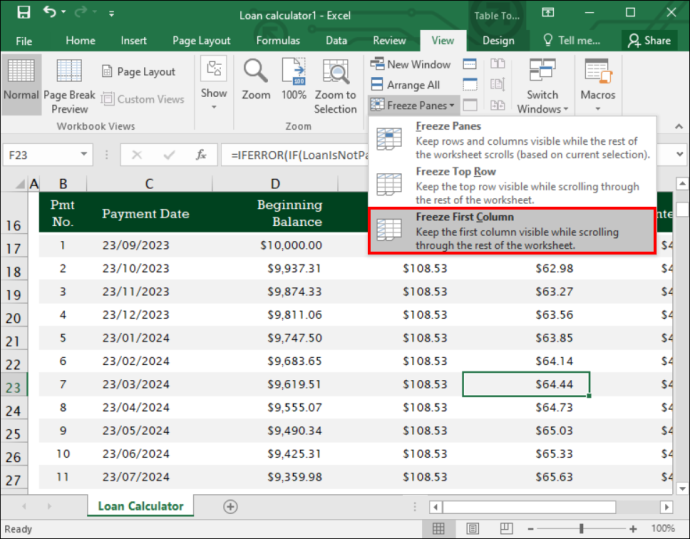The width and height of the screenshot is (690, 539).
Task: Toggle Page Break Preview in status bar
Action: coord(506,528)
